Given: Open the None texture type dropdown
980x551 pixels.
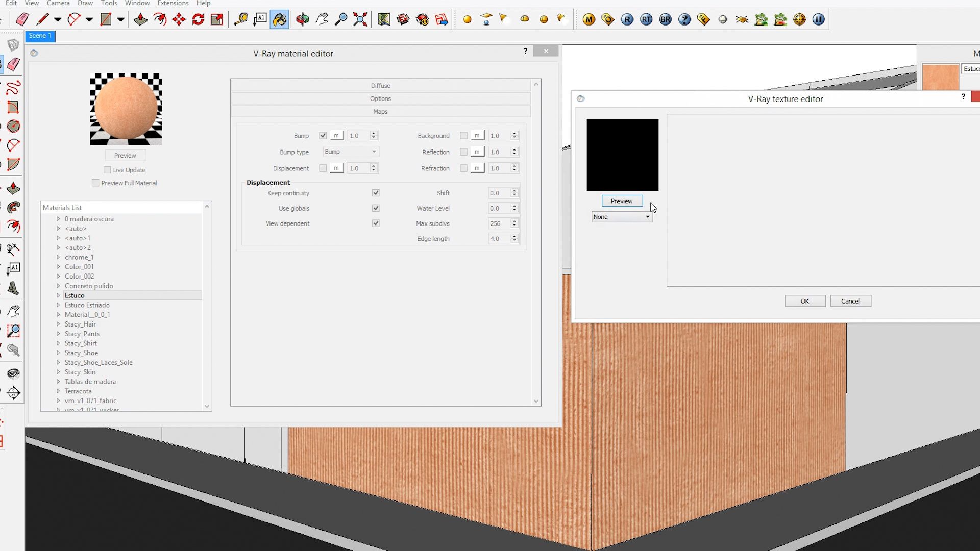Looking at the screenshot, I should pyautogui.click(x=622, y=217).
